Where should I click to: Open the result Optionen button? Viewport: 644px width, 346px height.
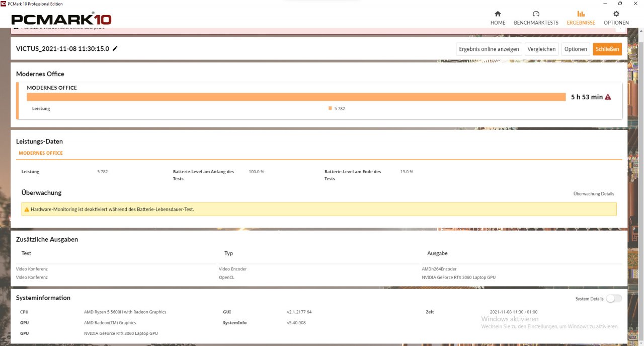click(x=576, y=49)
